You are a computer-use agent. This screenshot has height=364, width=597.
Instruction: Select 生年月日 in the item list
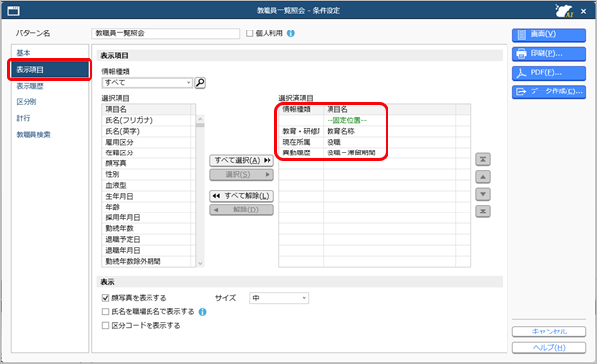pos(149,196)
